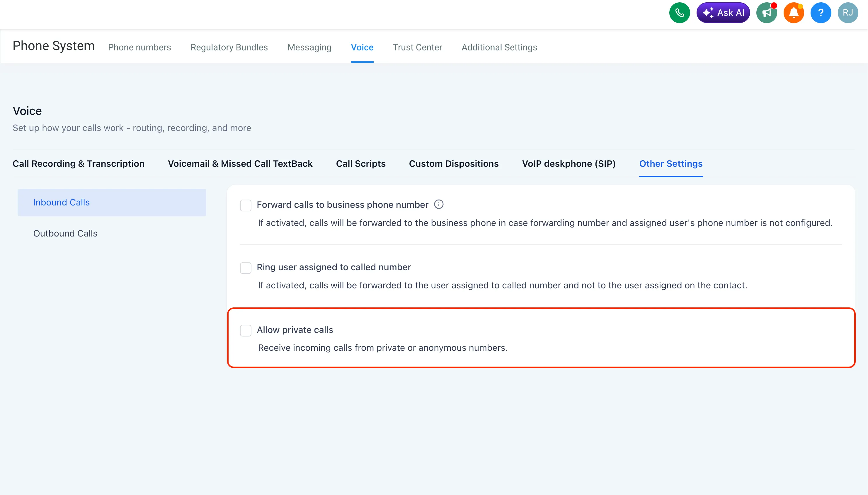
Task: Check Ring user assigned to called number
Action: click(245, 268)
